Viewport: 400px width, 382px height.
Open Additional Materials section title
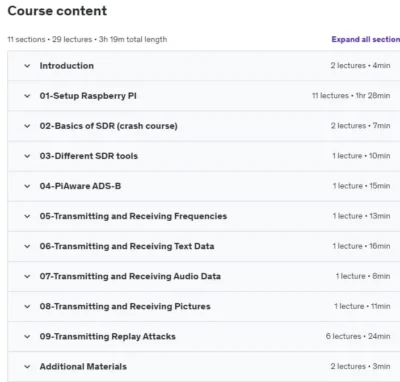tap(83, 367)
